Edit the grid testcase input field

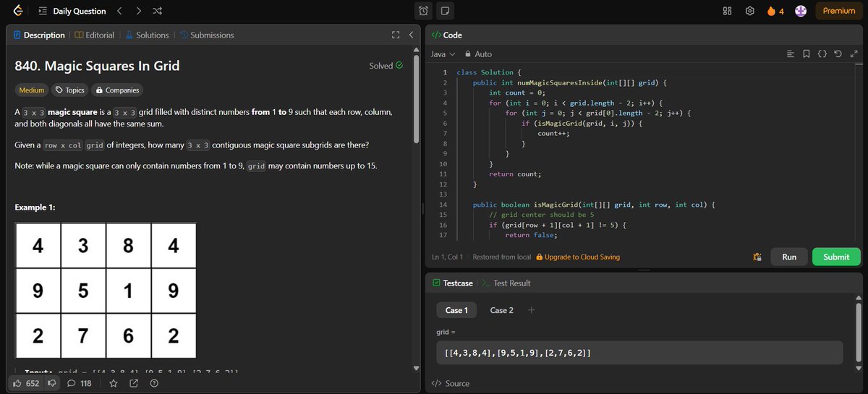[x=639, y=353]
